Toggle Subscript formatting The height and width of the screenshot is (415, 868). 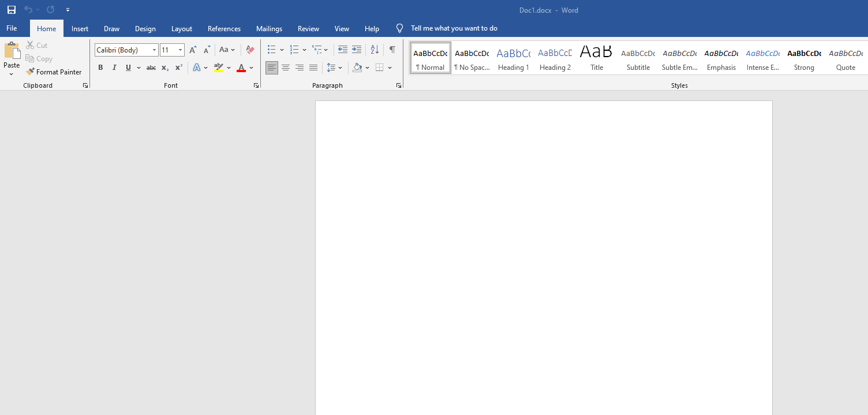point(165,68)
